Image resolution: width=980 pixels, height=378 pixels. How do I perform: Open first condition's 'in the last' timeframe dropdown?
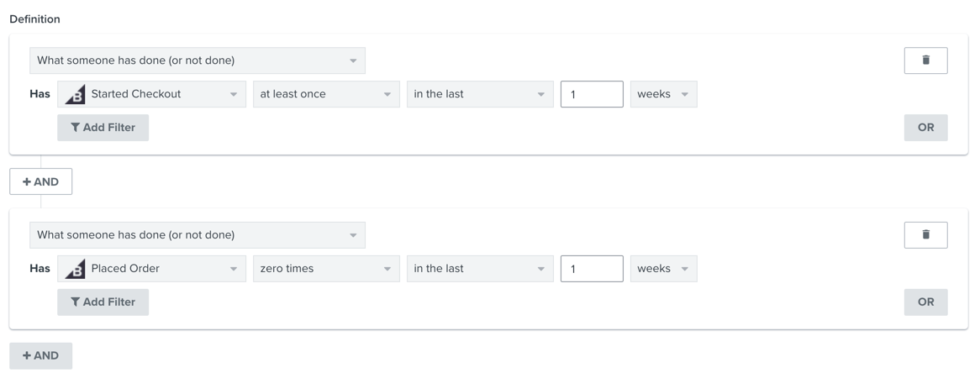(x=479, y=94)
